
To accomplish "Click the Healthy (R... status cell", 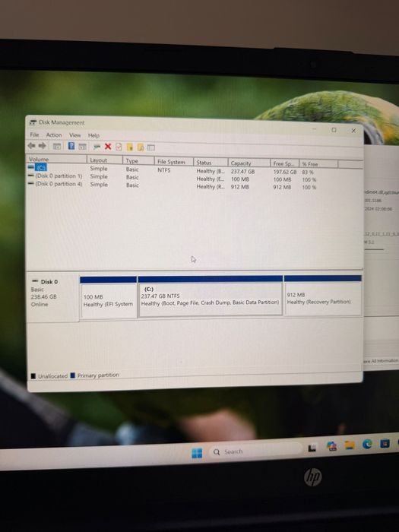I will point(211,187).
